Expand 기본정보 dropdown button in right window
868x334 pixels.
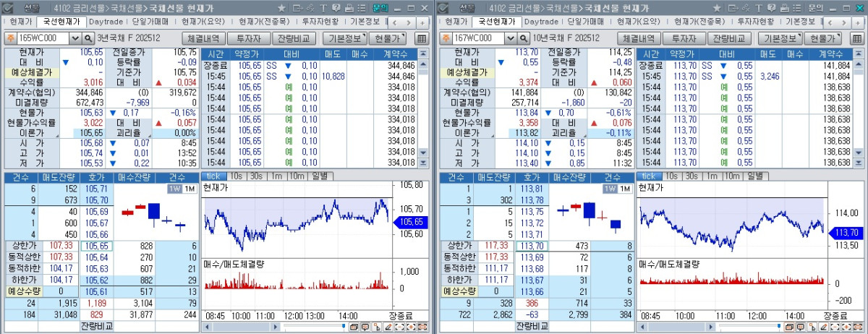780,38
